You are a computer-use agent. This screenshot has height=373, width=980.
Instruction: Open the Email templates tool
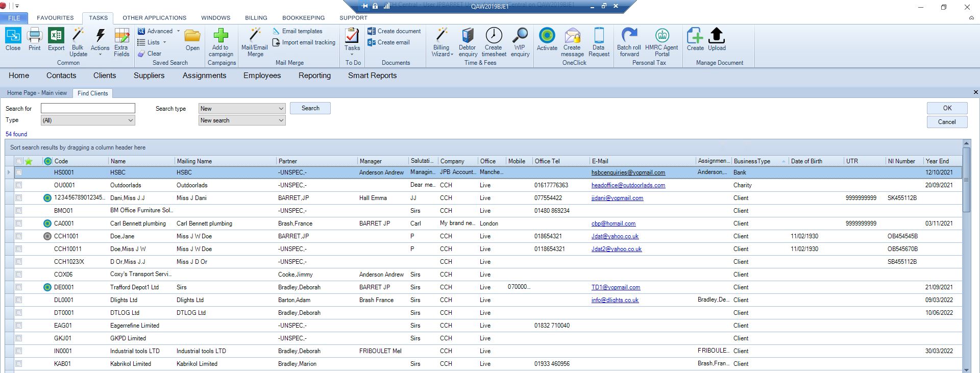(x=297, y=31)
